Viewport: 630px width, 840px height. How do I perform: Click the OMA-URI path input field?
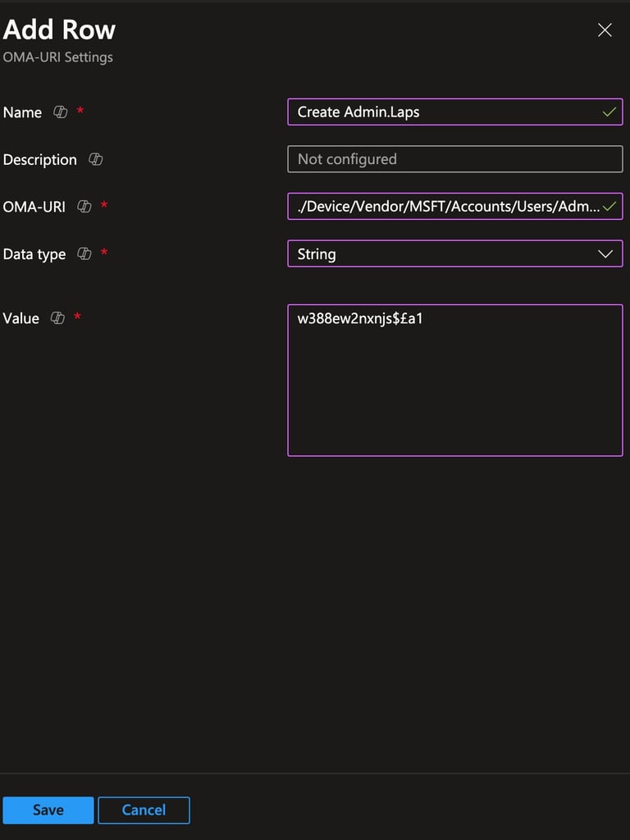tap(454, 206)
